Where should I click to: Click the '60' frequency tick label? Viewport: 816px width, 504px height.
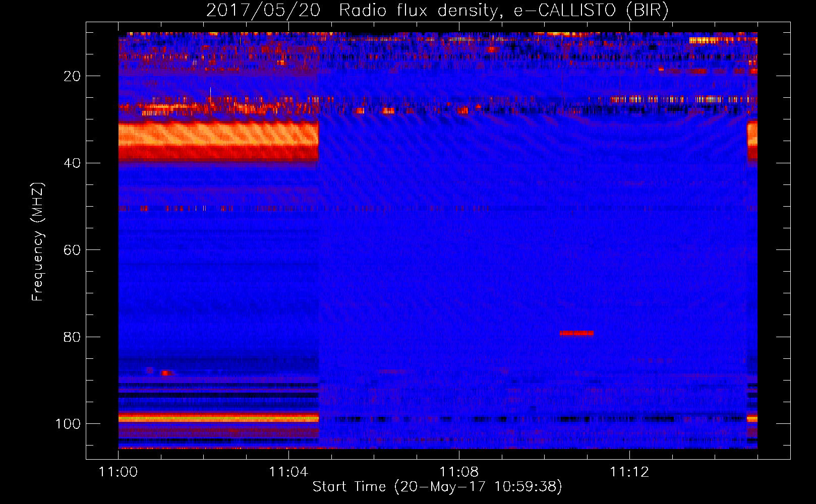tap(72, 250)
